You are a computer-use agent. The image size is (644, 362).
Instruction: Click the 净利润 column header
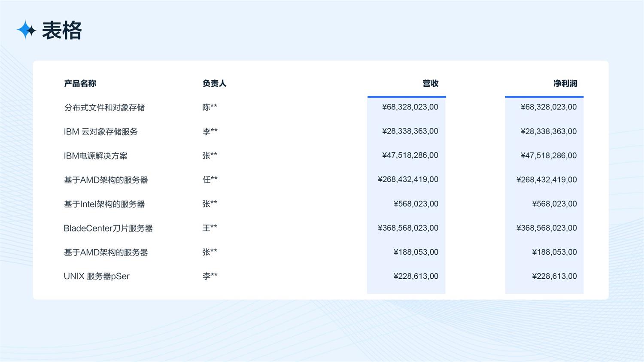click(565, 83)
